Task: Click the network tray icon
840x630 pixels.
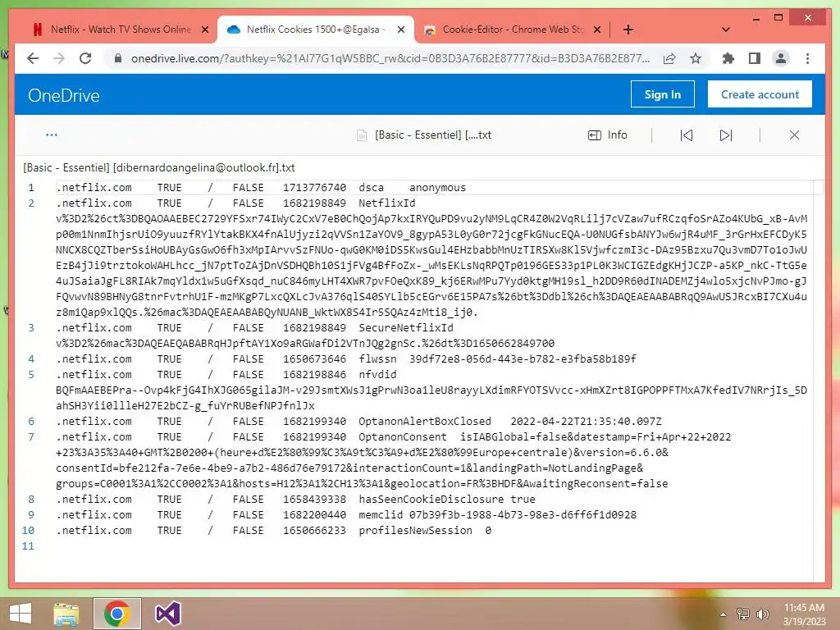Action: pos(743,614)
